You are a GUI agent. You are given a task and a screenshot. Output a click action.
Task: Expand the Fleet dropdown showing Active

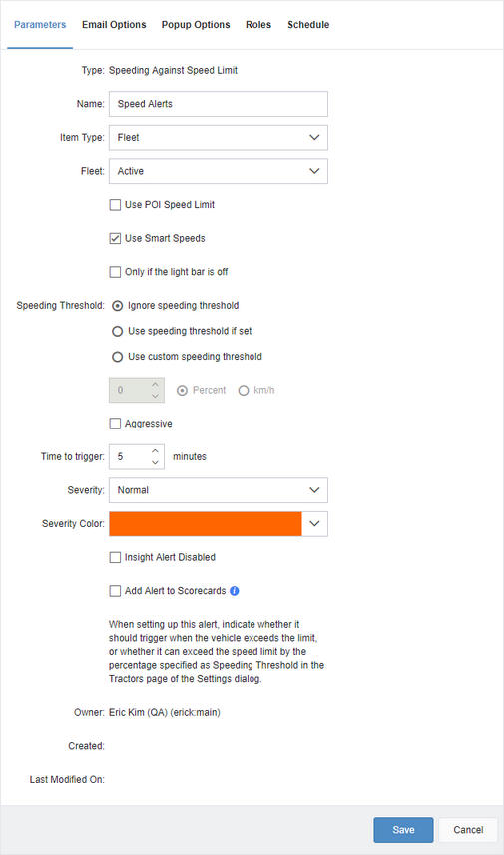point(219,171)
